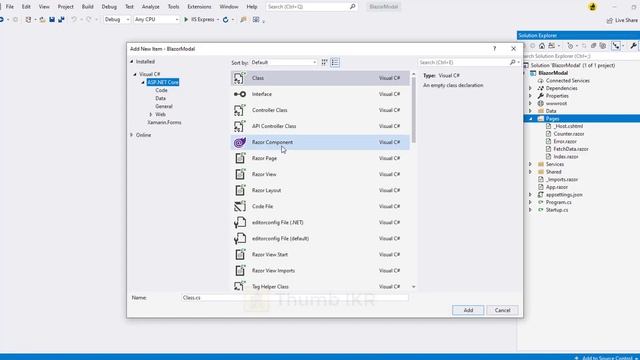
Task: Open the Sort by Default dropdown
Action: (284, 62)
